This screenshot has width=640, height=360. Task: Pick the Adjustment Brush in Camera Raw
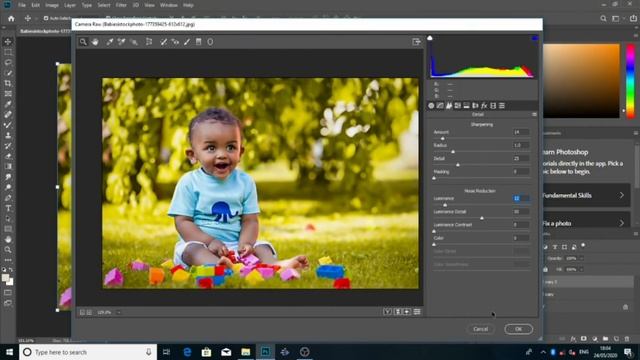(x=187, y=42)
